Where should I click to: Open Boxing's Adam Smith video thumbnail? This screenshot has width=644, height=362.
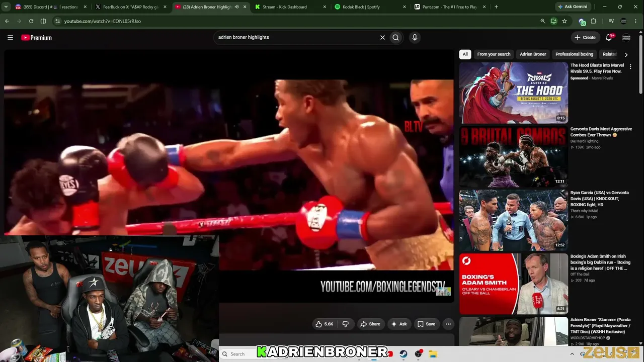pyautogui.click(x=513, y=284)
